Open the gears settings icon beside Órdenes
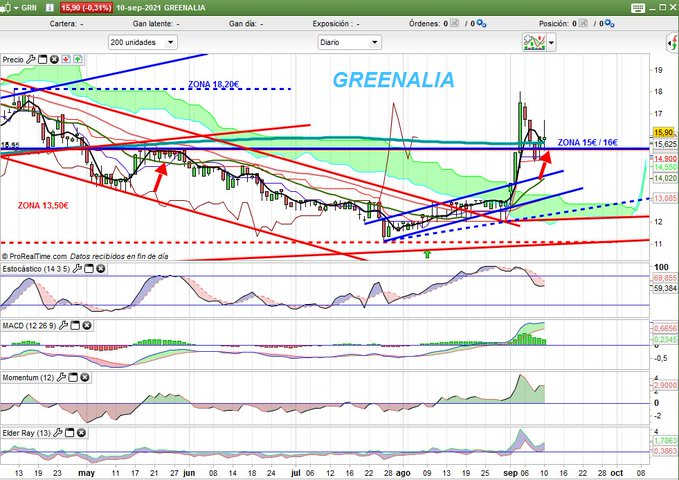The width and height of the screenshot is (679, 480). tap(481, 23)
